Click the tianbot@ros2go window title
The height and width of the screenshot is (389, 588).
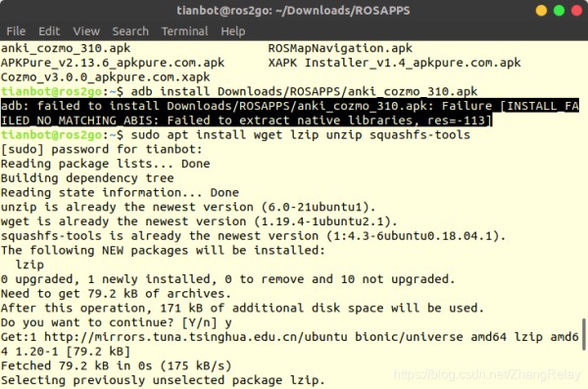(293, 11)
